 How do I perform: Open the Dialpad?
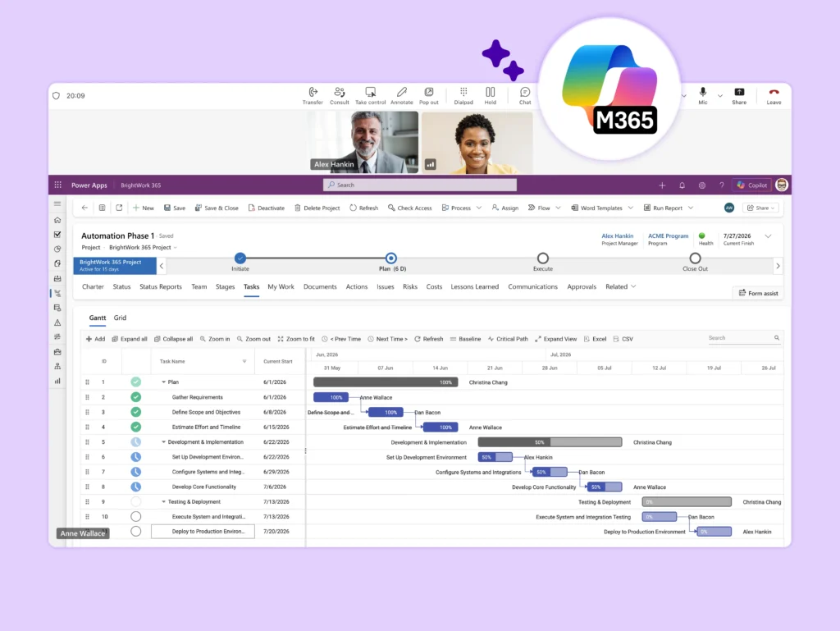[463, 95]
